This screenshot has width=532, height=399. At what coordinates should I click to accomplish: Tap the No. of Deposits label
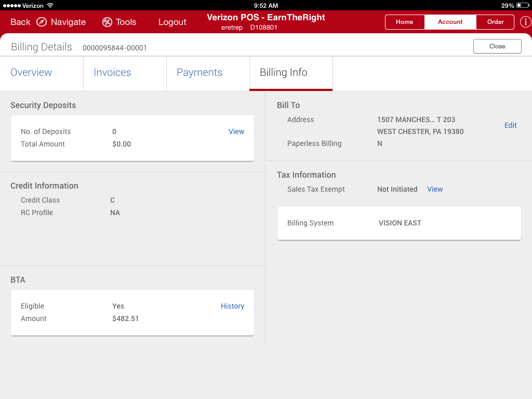coord(46,131)
